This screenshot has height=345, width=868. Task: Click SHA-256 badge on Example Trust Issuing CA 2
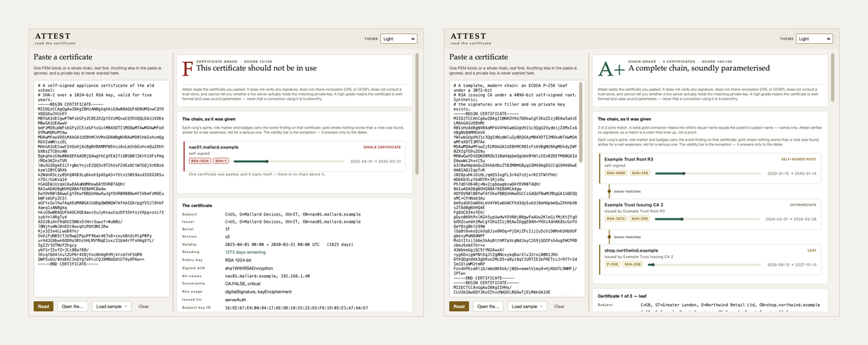click(640, 218)
